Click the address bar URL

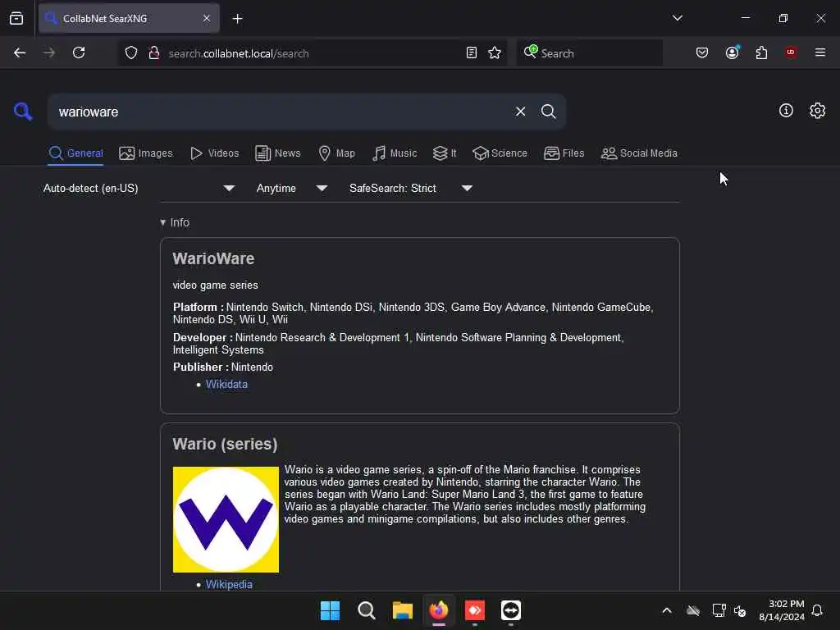(239, 53)
